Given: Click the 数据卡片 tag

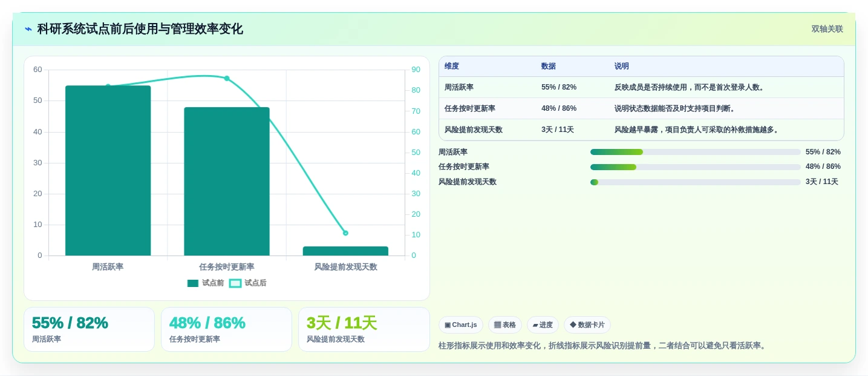Looking at the screenshot, I should pyautogui.click(x=587, y=325).
